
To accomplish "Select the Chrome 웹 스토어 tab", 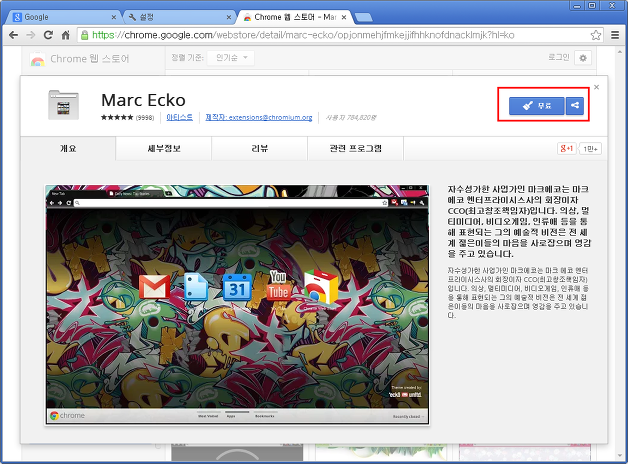I will (x=294, y=17).
